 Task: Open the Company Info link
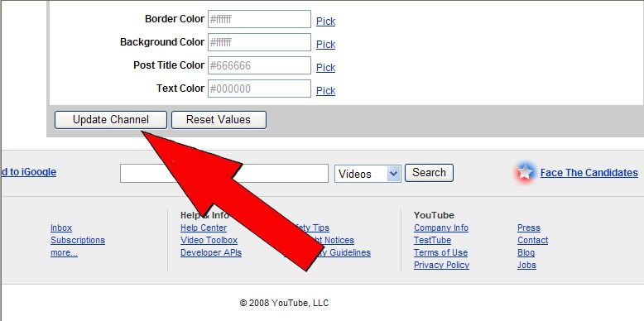pyautogui.click(x=441, y=228)
